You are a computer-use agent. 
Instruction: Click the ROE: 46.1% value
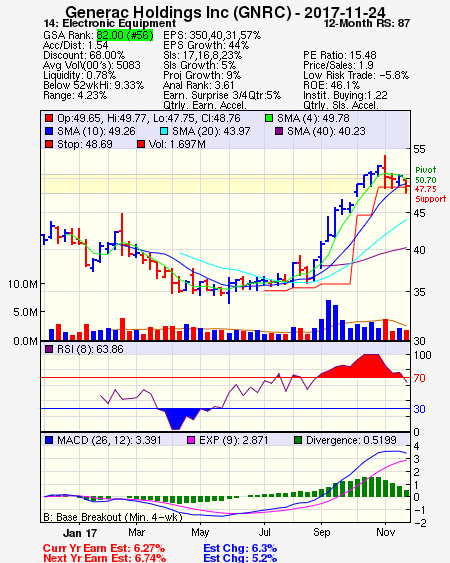click(331, 85)
